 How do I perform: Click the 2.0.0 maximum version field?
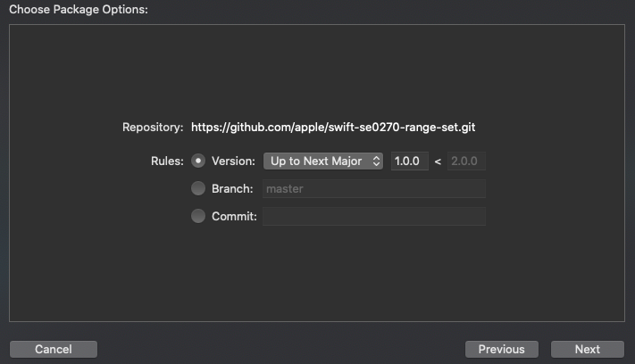click(x=466, y=161)
